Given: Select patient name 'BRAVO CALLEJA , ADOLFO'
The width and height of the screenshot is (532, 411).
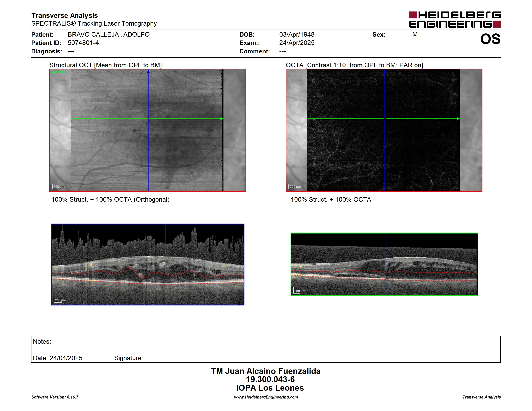Looking at the screenshot, I should pyautogui.click(x=109, y=35).
